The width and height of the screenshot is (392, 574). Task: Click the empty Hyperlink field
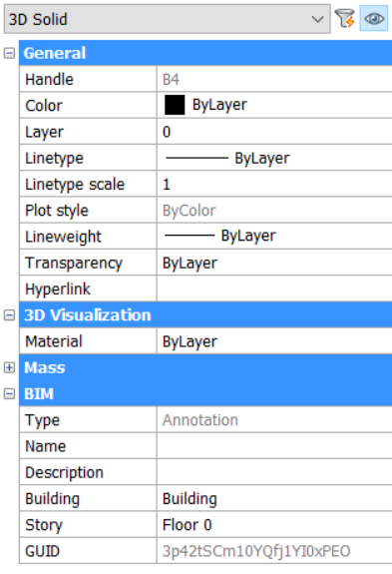pyautogui.click(x=274, y=288)
